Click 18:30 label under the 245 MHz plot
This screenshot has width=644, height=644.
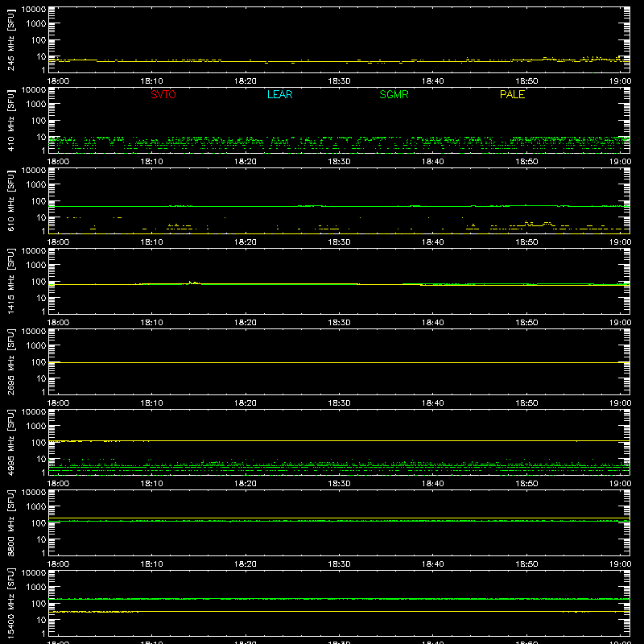click(x=339, y=81)
